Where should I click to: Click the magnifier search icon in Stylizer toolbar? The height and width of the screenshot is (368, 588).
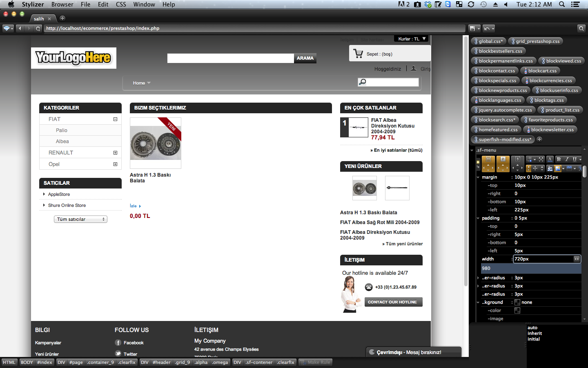click(581, 28)
